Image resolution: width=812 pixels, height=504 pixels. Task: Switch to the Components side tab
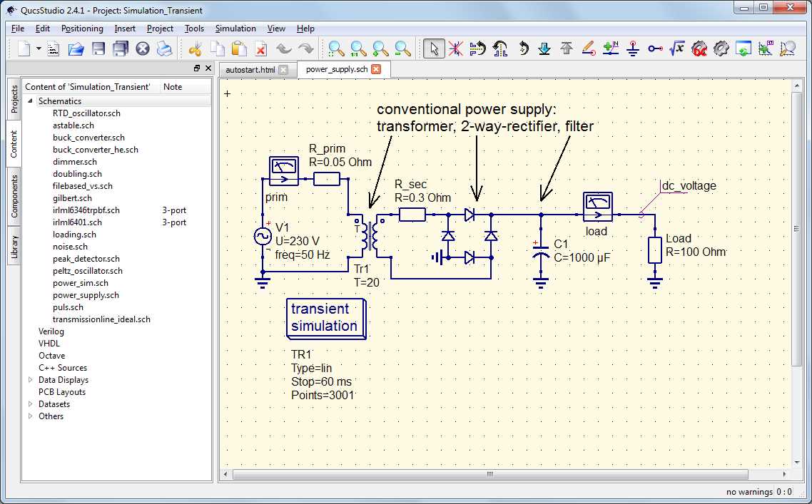click(14, 197)
